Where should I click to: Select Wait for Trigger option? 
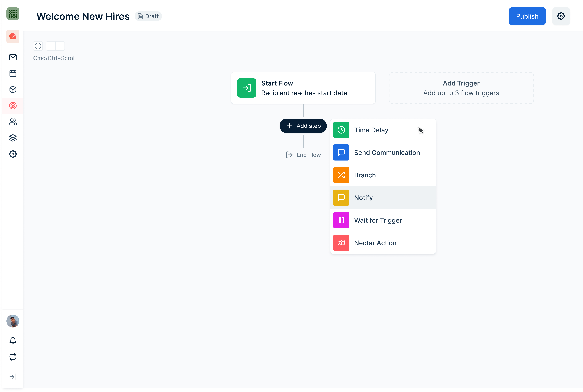pos(378,220)
